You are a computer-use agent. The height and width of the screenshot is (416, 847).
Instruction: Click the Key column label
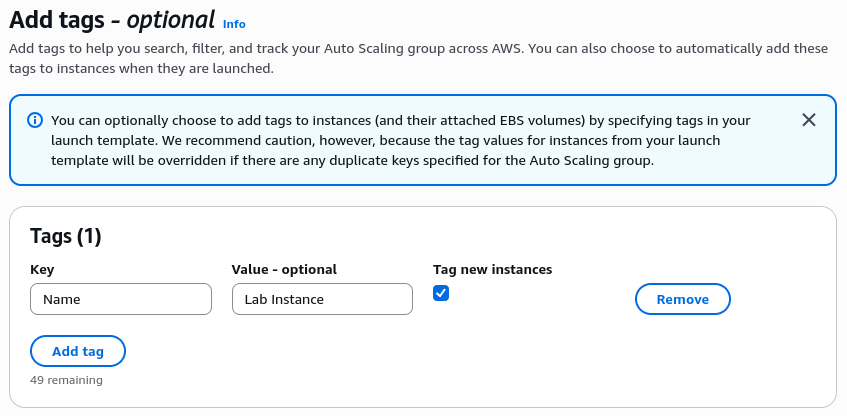42,269
